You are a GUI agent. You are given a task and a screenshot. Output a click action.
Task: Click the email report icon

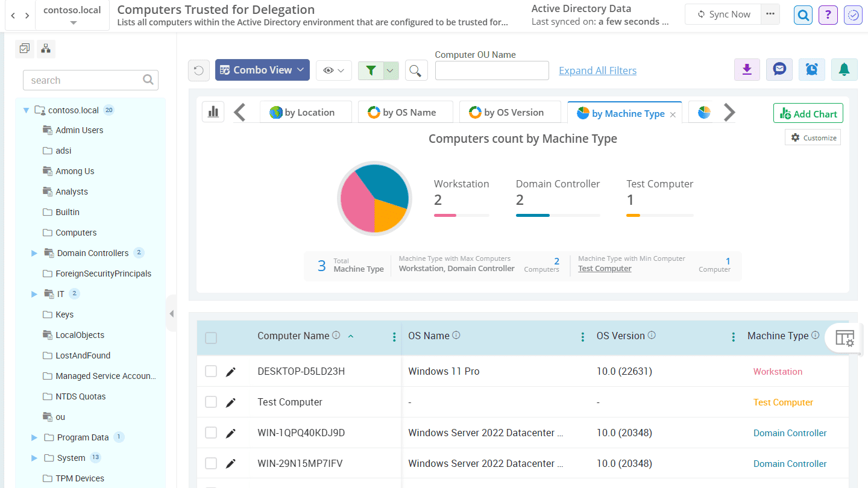click(x=779, y=69)
